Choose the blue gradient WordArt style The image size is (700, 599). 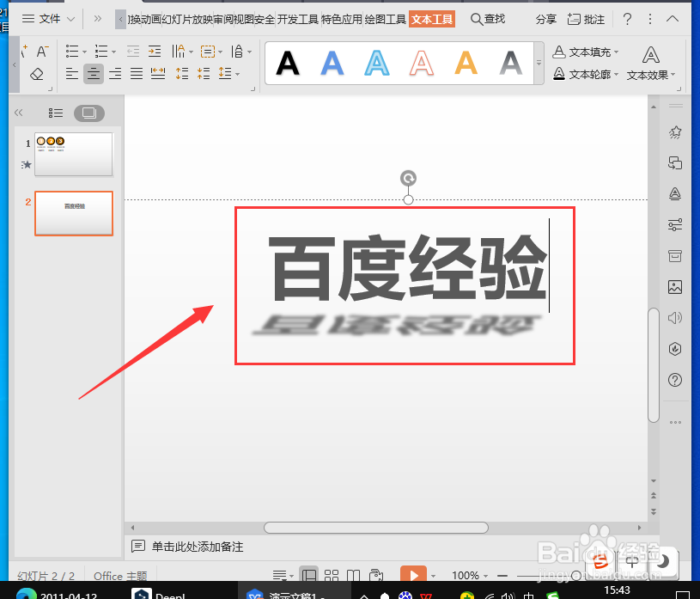[332, 63]
